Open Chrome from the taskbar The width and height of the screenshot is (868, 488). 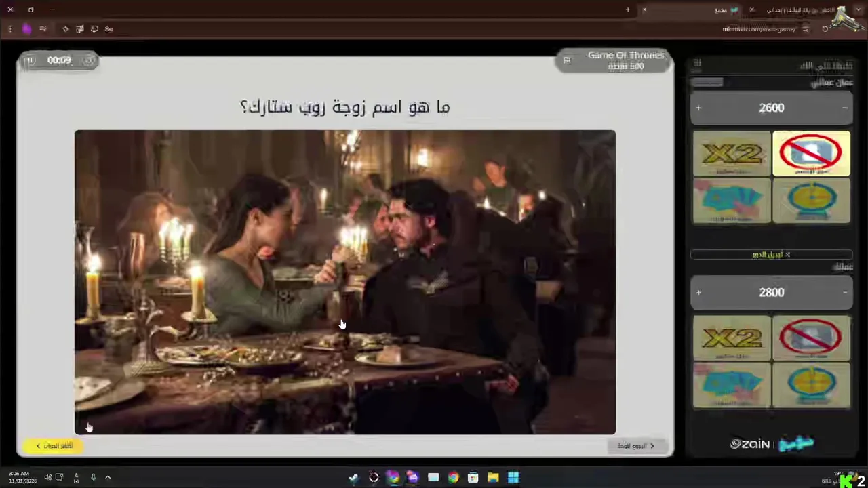453,478
